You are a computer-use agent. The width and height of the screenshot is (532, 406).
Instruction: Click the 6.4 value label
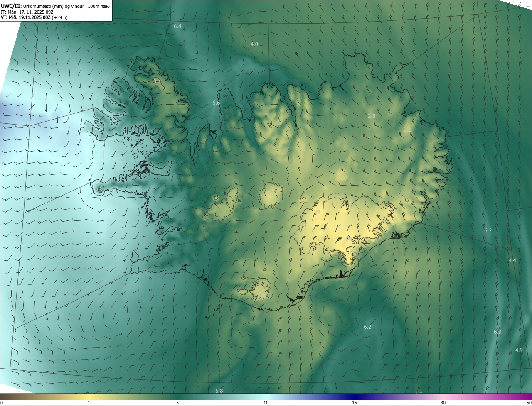click(x=177, y=26)
